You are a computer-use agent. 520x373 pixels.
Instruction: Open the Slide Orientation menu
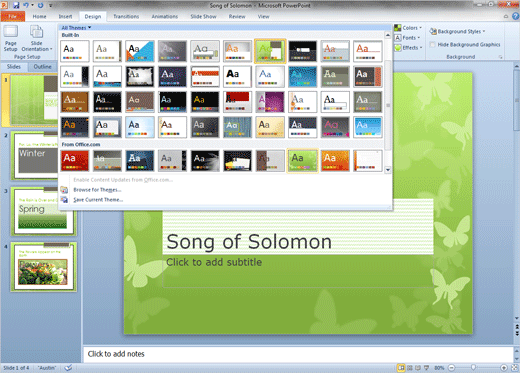coord(37,38)
